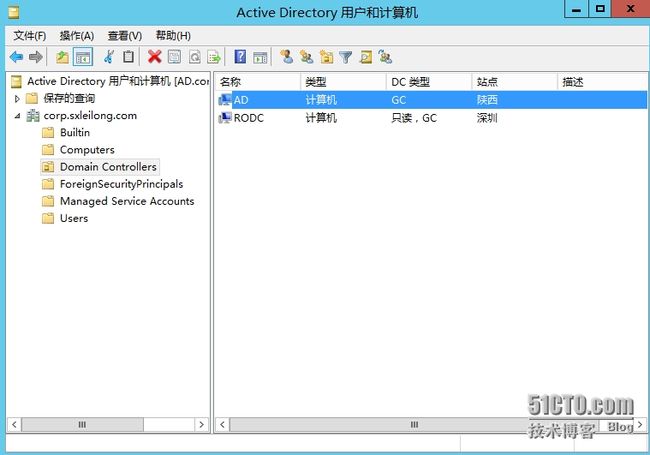Toggle the action pane icon
Image resolution: width=650 pixels, height=455 pixels.
click(x=260, y=57)
